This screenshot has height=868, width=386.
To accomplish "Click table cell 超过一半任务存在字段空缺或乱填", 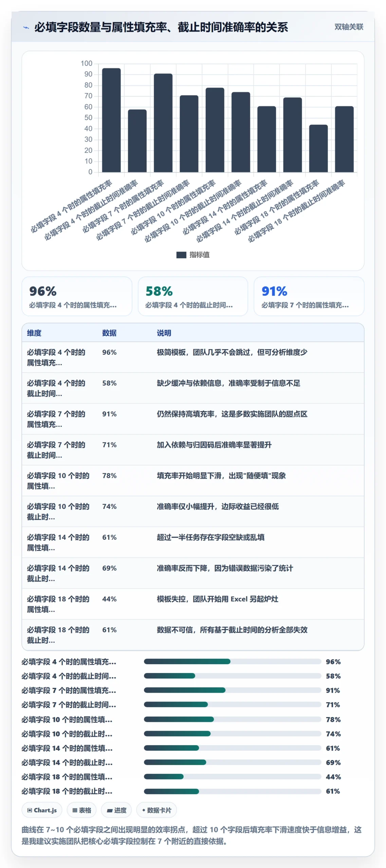I will point(210,537).
